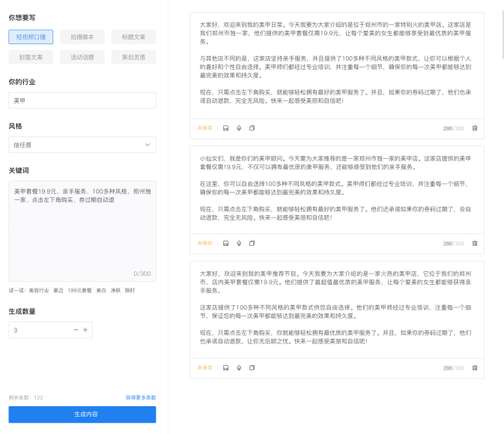The width and height of the screenshot is (504, 434).
Task: Click the 生成数量 number field
Action: point(50,330)
